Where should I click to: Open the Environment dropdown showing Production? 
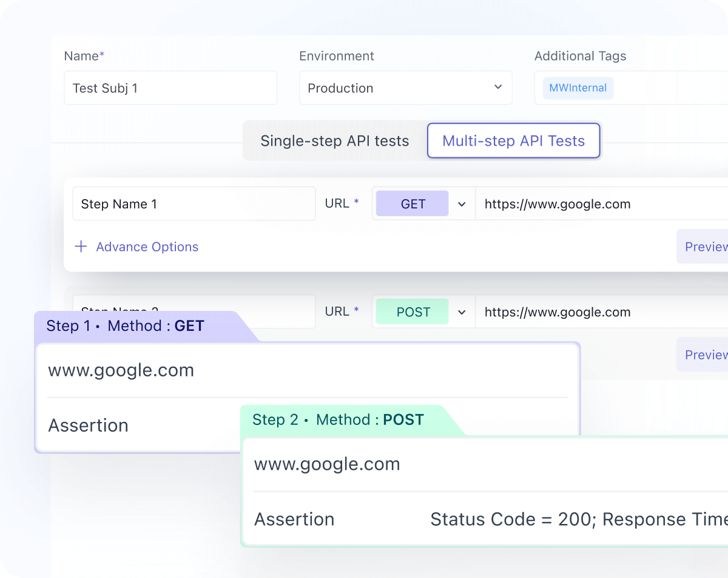(x=405, y=88)
